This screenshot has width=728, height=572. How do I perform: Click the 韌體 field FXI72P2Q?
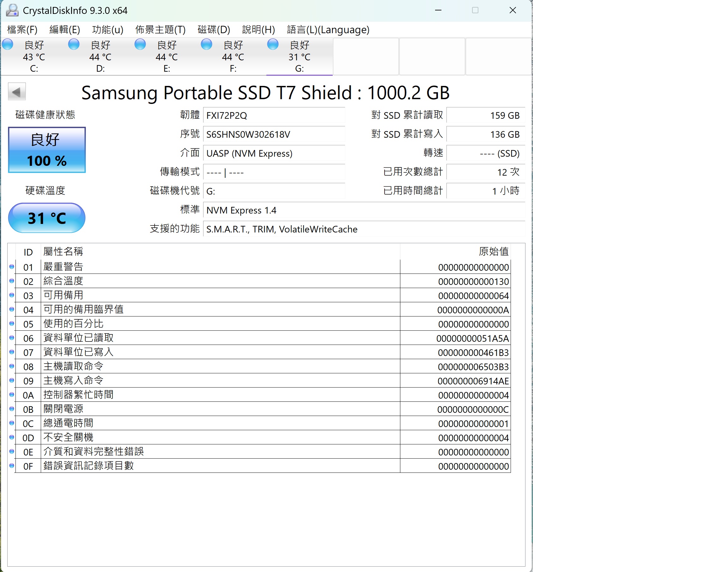pos(274,116)
